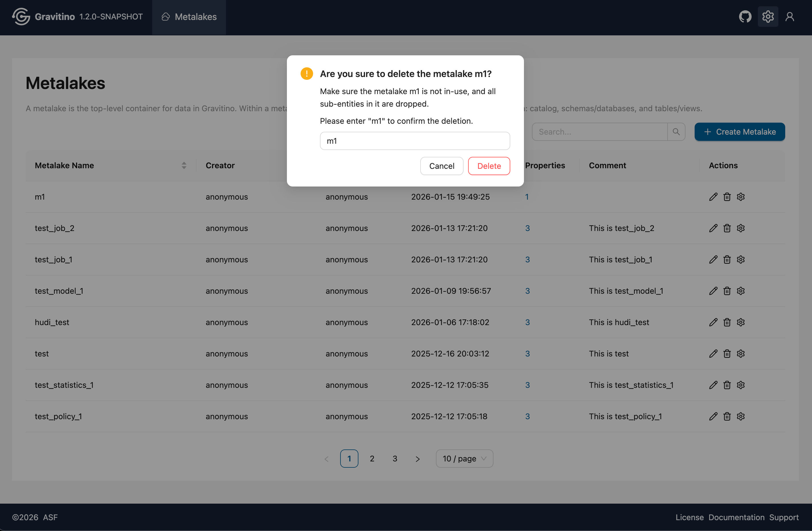Click the Gravitino logo icon
The width and height of the screenshot is (812, 531).
(21, 16)
